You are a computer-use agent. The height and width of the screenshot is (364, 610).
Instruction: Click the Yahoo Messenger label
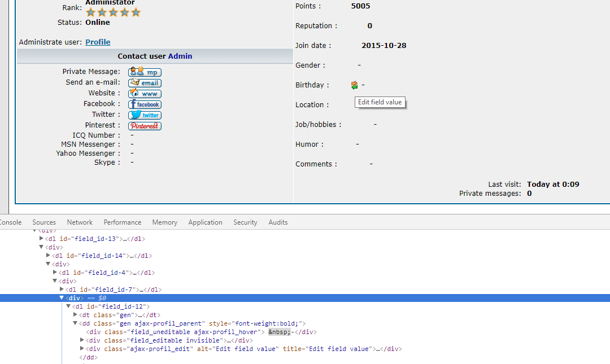pos(88,154)
